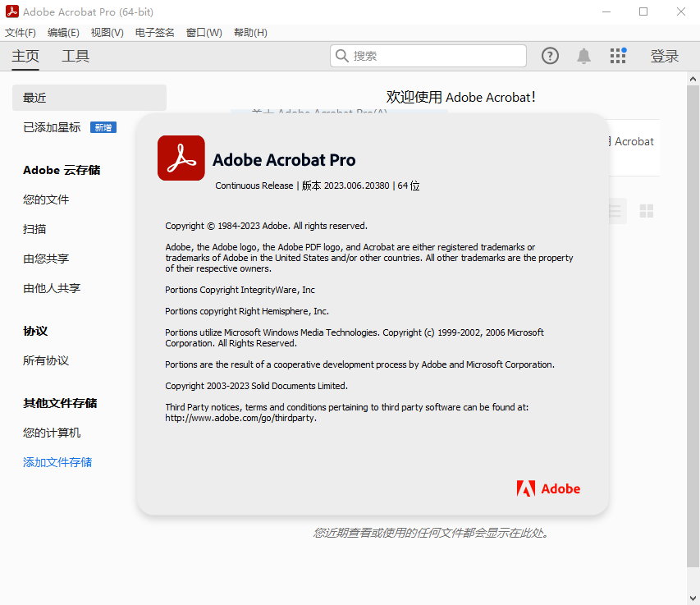Click the Acrobat icon in the title bar
The height and width of the screenshot is (605, 700).
[x=12, y=11]
